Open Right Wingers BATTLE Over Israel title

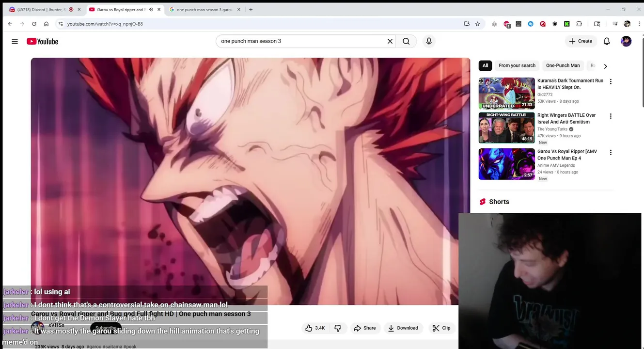point(566,119)
